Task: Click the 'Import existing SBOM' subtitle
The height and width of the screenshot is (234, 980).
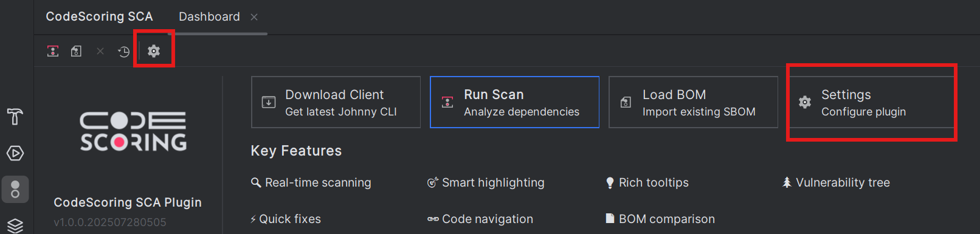Action: click(x=699, y=112)
